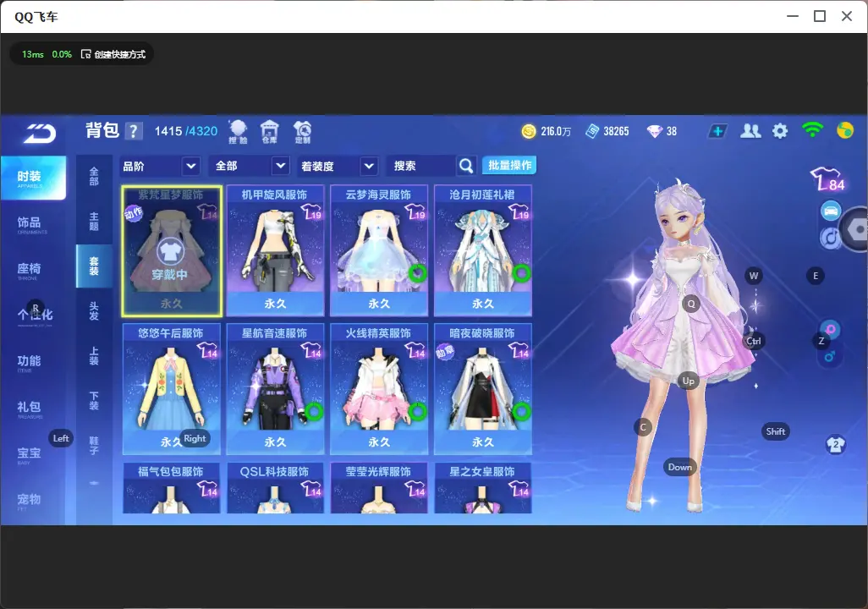Screen dimensions: 868x609
Task: Click the Down key overlay button
Action: click(x=680, y=467)
